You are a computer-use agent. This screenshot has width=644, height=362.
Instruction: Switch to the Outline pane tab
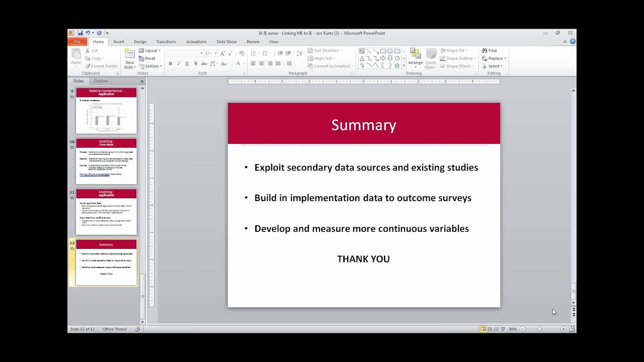pyautogui.click(x=101, y=81)
